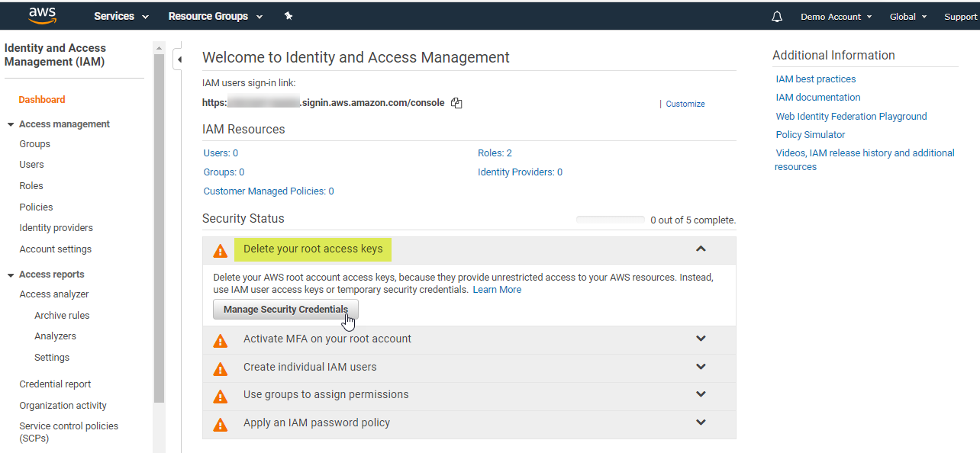Click warning icon on Apply an IAM password policy

coord(221,424)
